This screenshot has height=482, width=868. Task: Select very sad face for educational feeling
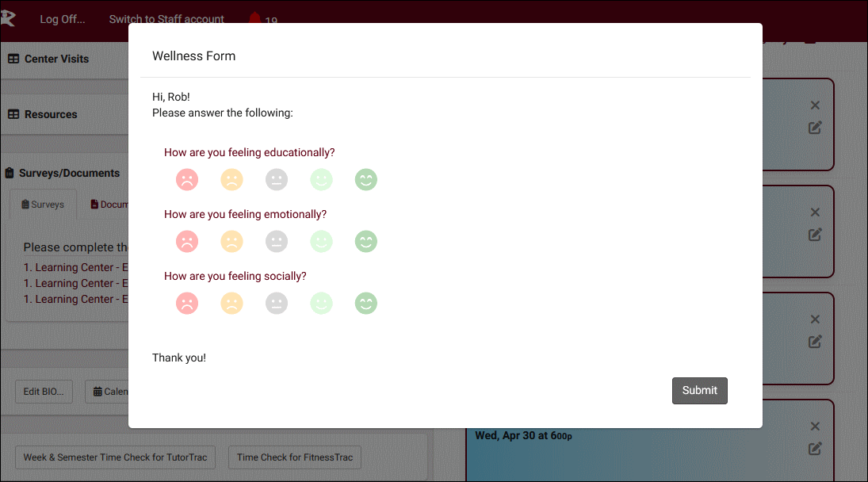point(187,180)
